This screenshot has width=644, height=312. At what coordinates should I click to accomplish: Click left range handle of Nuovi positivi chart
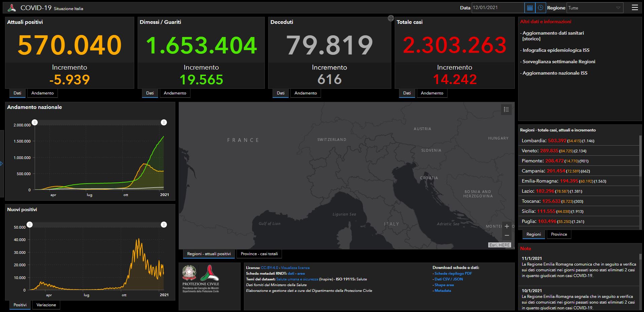pyautogui.click(x=30, y=225)
